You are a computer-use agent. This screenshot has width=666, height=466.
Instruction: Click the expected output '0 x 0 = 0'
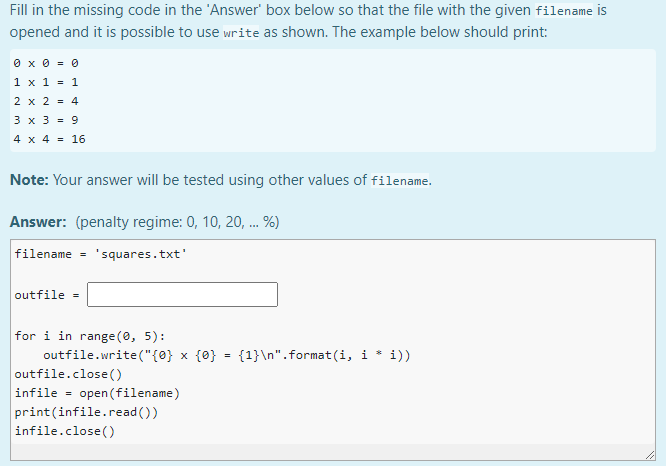(x=46, y=63)
